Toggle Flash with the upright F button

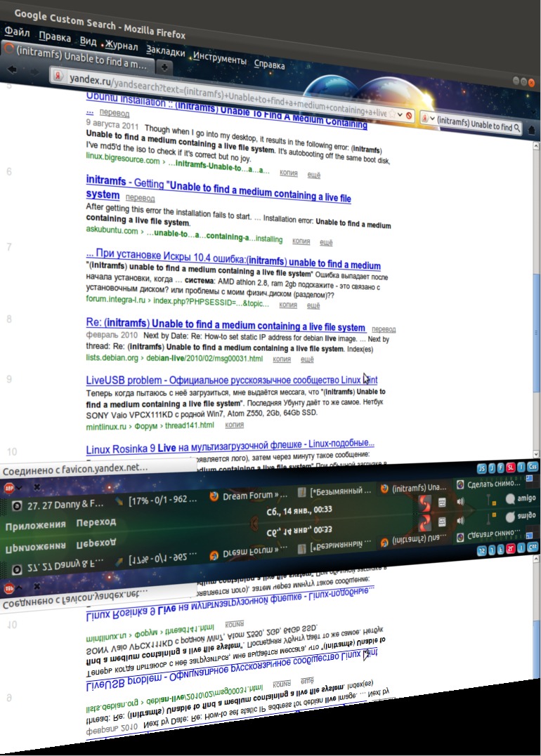pyautogui.click(x=500, y=467)
